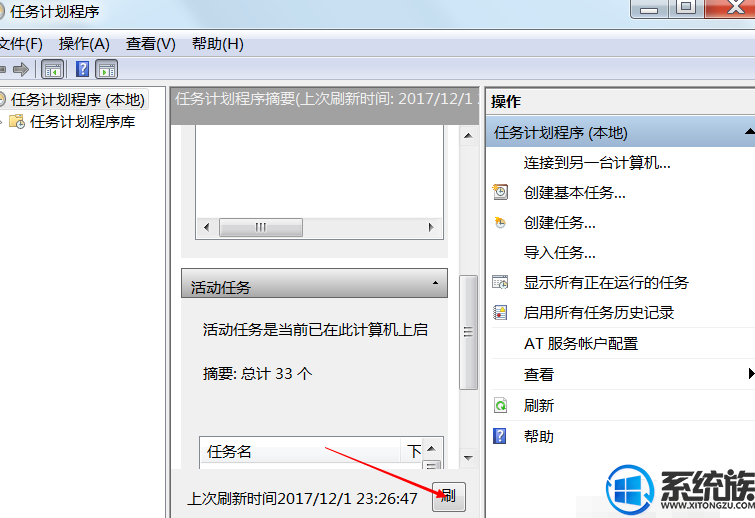Image resolution: width=755 pixels, height=518 pixels.
Task: Click the 创建基本任务 clock icon
Action: (500, 192)
